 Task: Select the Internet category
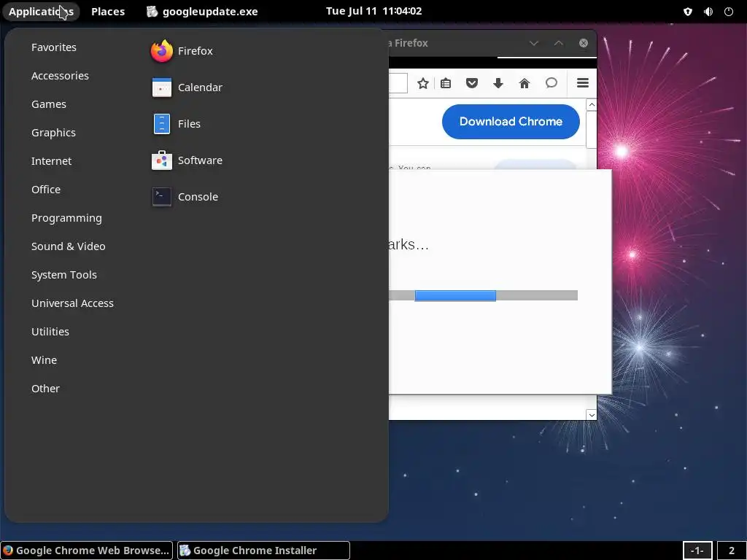pos(52,161)
